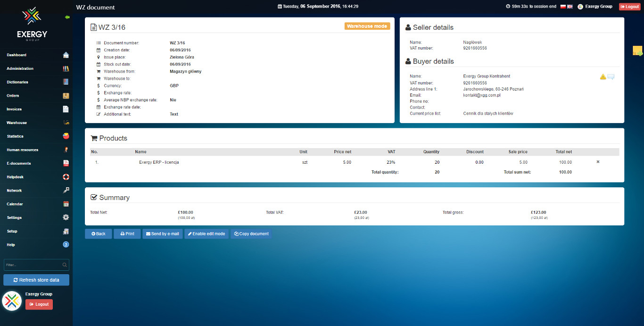
Task: Click the Back button
Action: point(99,234)
